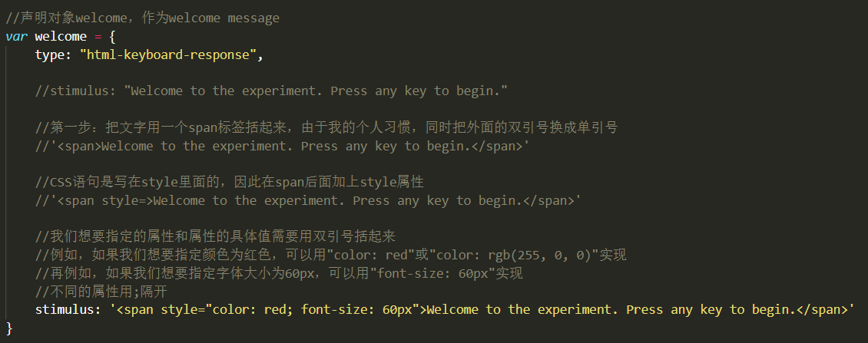
Task: Click the comment starting with '//我们想要指定的属性'
Action: [215, 236]
